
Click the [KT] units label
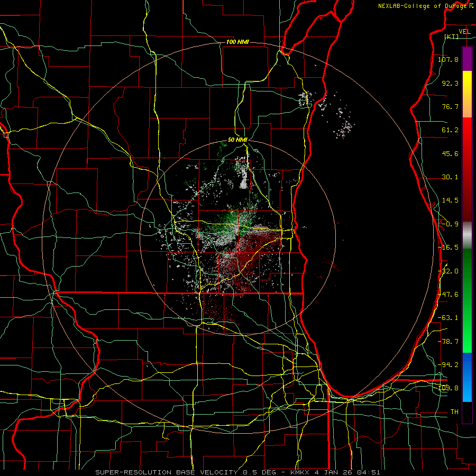coord(452,36)
